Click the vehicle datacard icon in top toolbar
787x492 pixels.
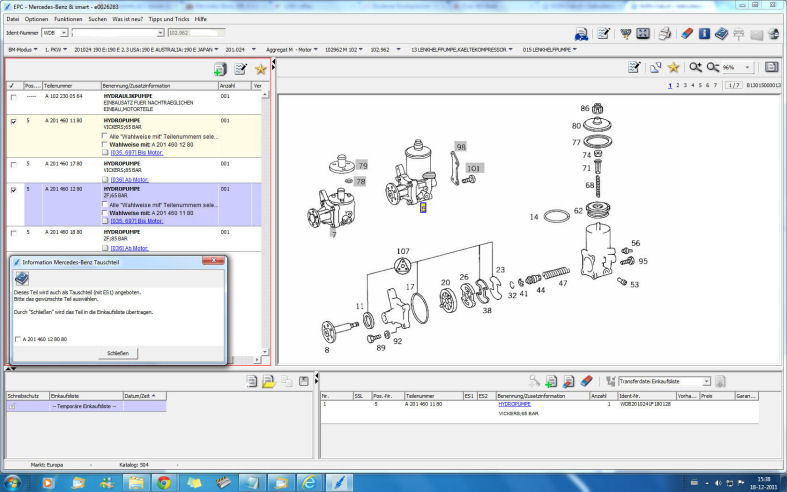tap(581, 34)
